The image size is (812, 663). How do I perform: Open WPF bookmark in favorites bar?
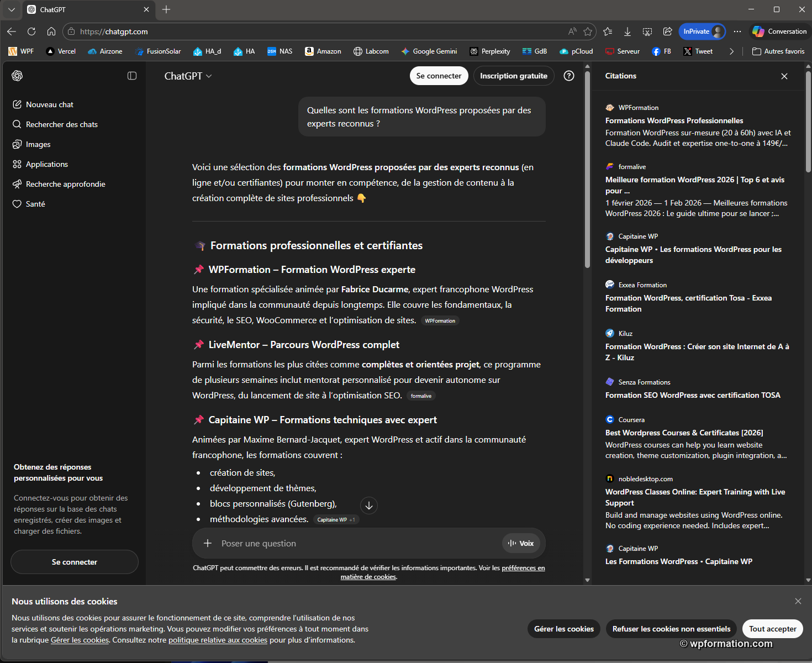(21, 51)
